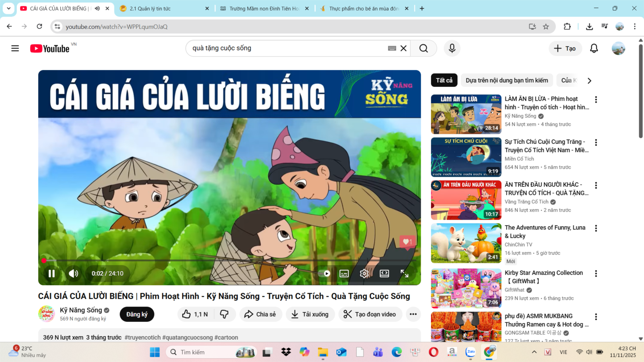Dislike the video
Viewport: 644px width, 362px height.
224,314
